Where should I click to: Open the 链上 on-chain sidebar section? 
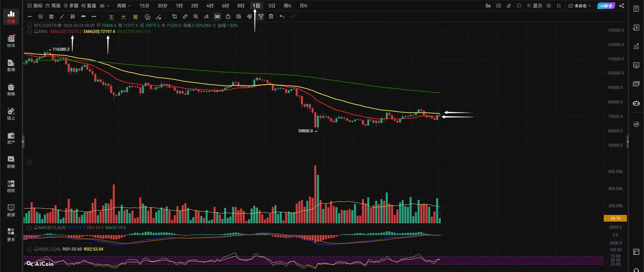coord(11,114)
